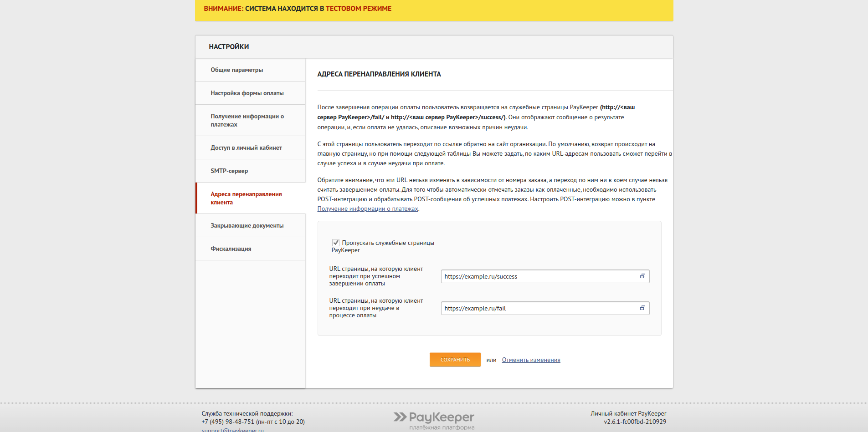The image size is (868, 432).
Task: Click the window icon in fail URL field
Action: click(x=642, y=308)
